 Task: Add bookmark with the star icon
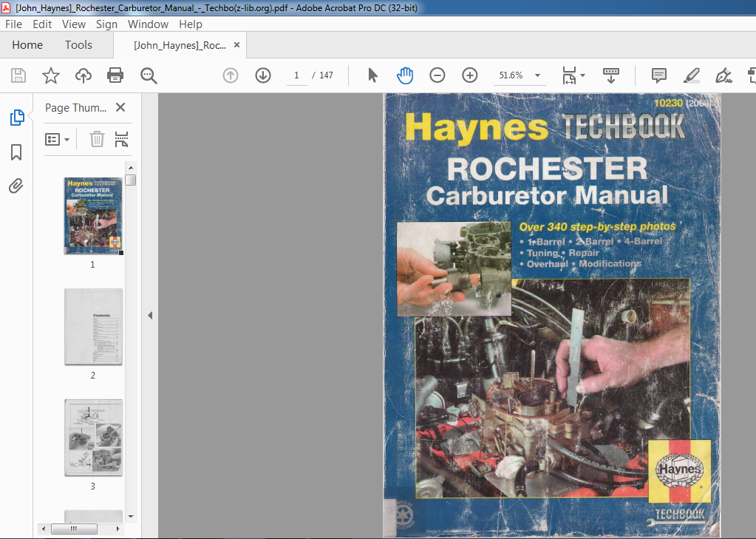tap(51, 75)
